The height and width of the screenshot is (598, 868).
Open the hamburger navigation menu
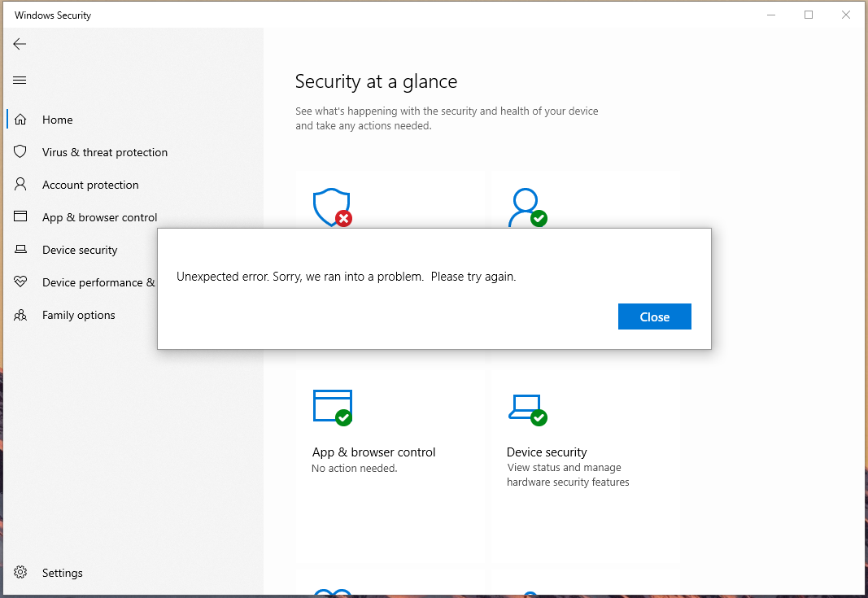(x=20, y=81)
